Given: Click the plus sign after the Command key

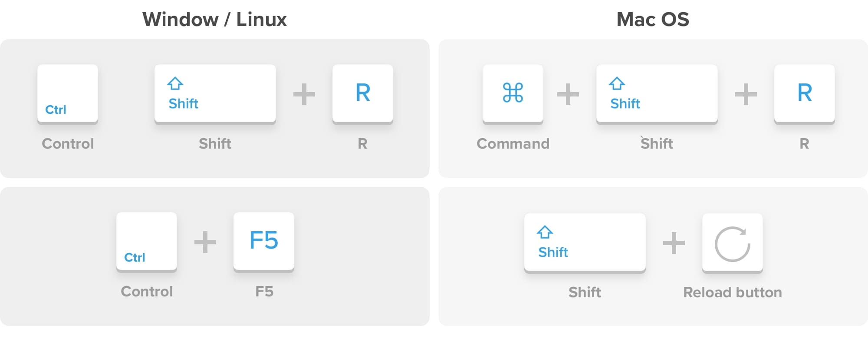Looking at the screenshot, I should click(568, 94).
